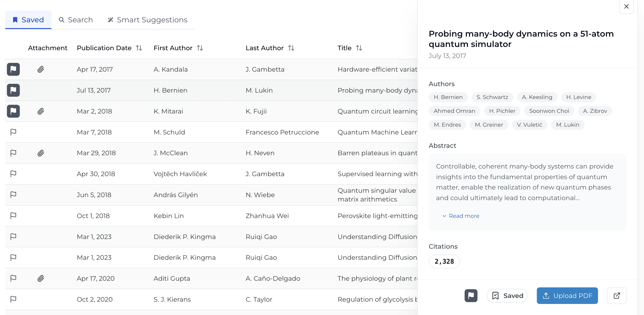
Task: Close the paper details panel
Action: (626, 6)
